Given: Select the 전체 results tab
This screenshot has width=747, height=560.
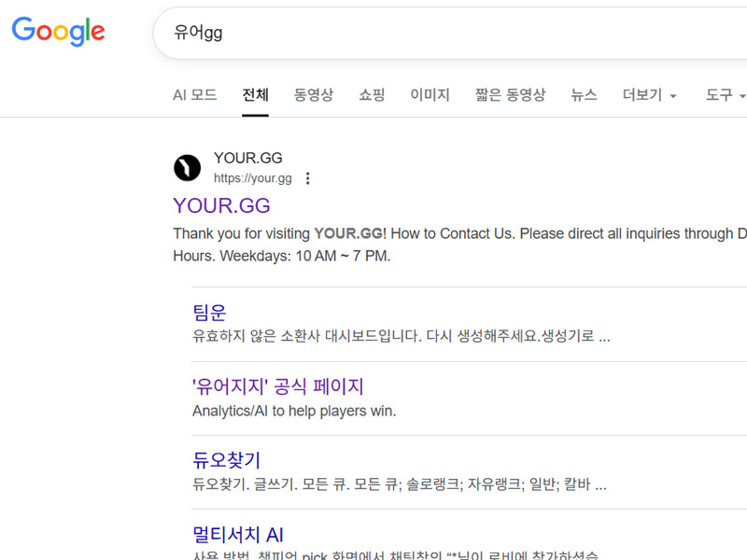Looking at the screenshot, I should click(x=255, y=94).
